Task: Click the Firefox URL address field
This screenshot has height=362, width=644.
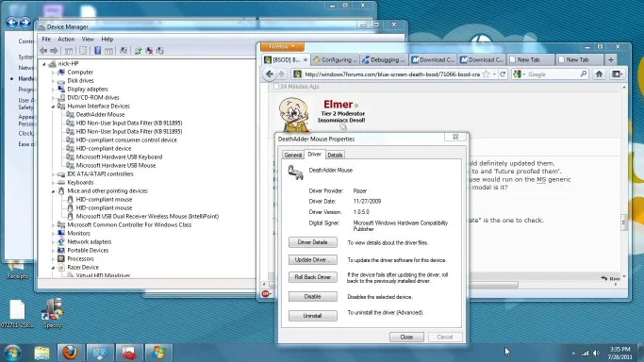Action: [x=392, y=74]
